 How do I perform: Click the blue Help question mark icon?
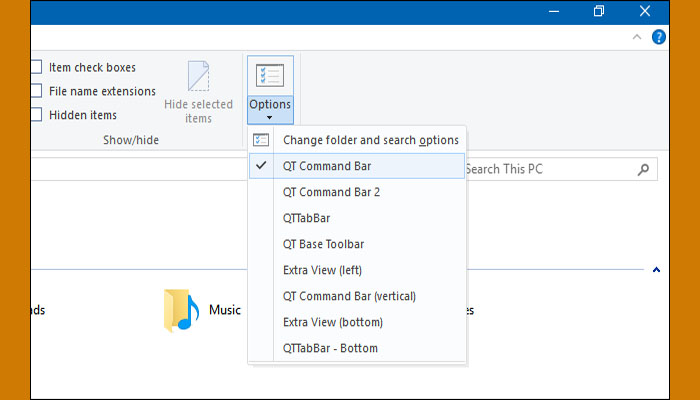(x=659, y=37)
